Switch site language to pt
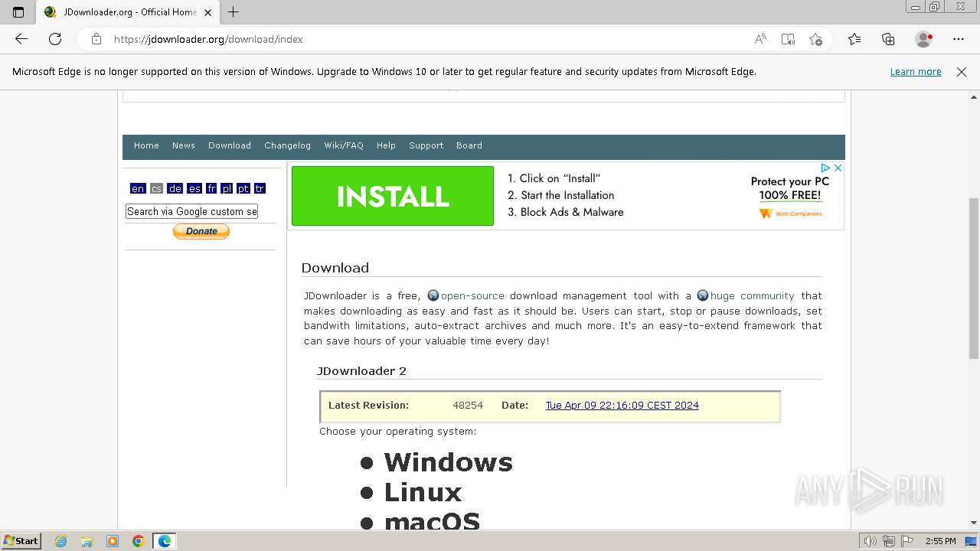The height and width of the screenshot is (551, 980). click(x=243, y=188)
